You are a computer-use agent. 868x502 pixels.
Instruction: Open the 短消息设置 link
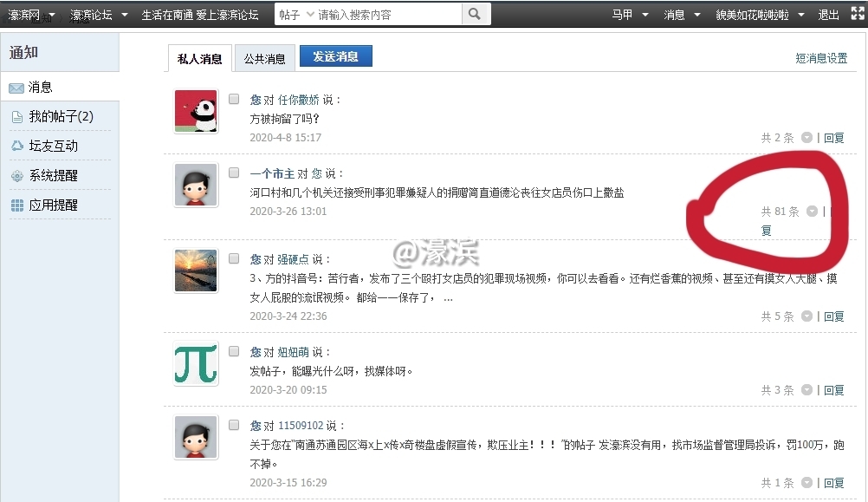820,58
